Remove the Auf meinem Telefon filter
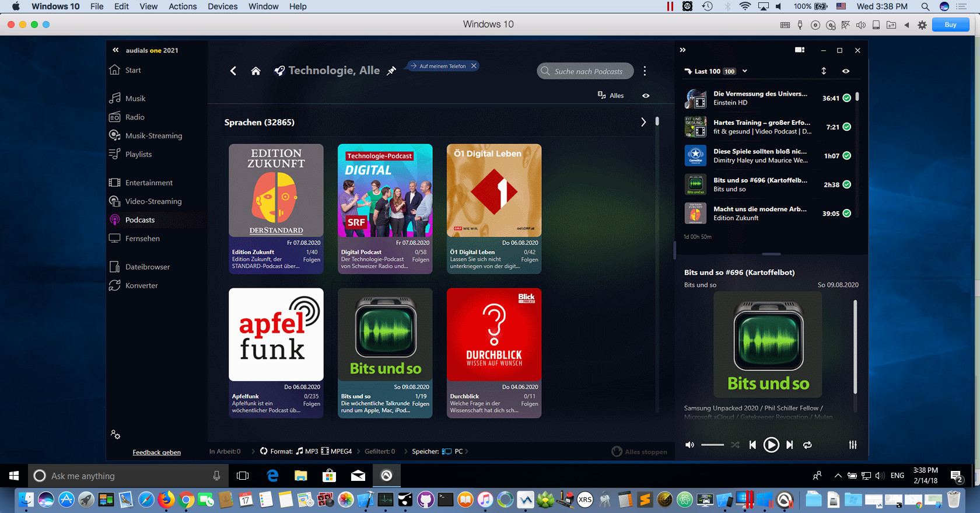The width and height of the screenshot is (980, 513). [474, 66]
